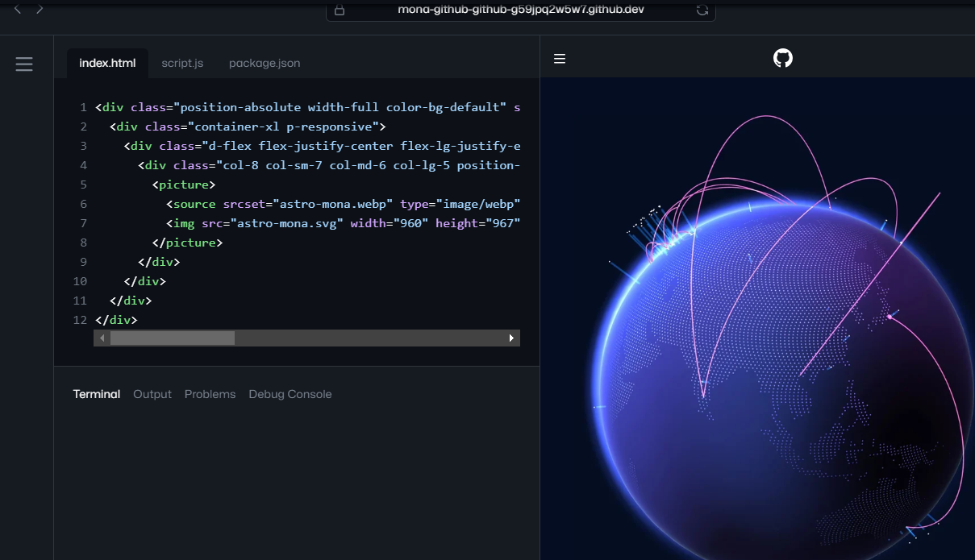Reload the page from the address bar

(702, 10)
